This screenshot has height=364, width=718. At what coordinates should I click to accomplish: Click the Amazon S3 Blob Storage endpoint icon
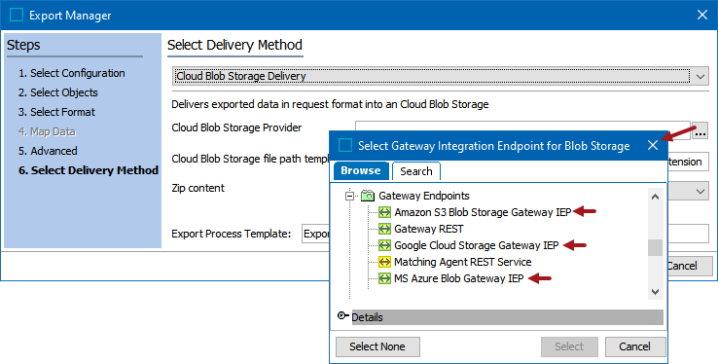[x=384, y=212]
